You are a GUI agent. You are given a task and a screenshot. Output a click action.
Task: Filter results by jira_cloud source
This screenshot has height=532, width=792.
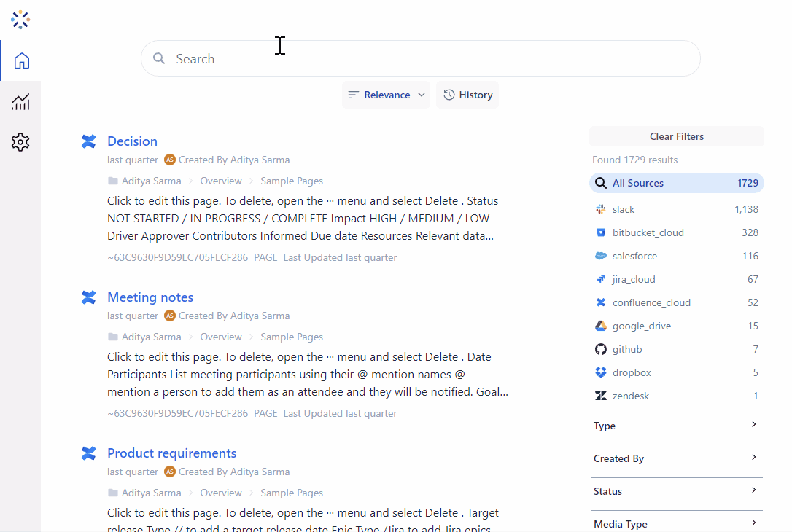click(x=676, y=279)
